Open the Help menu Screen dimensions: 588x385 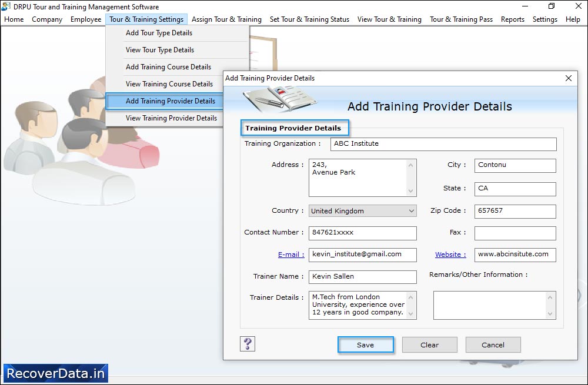[573, 19]
